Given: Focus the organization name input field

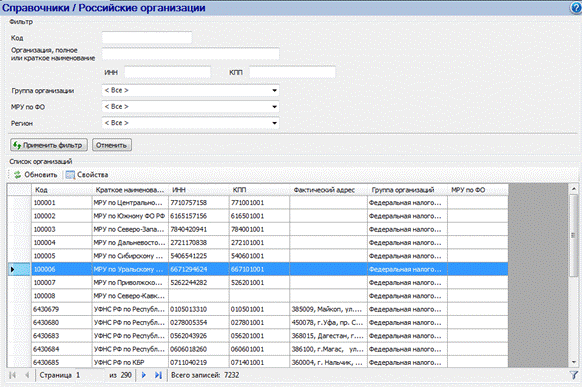Looking at the screenshot, I should point(190,54).
